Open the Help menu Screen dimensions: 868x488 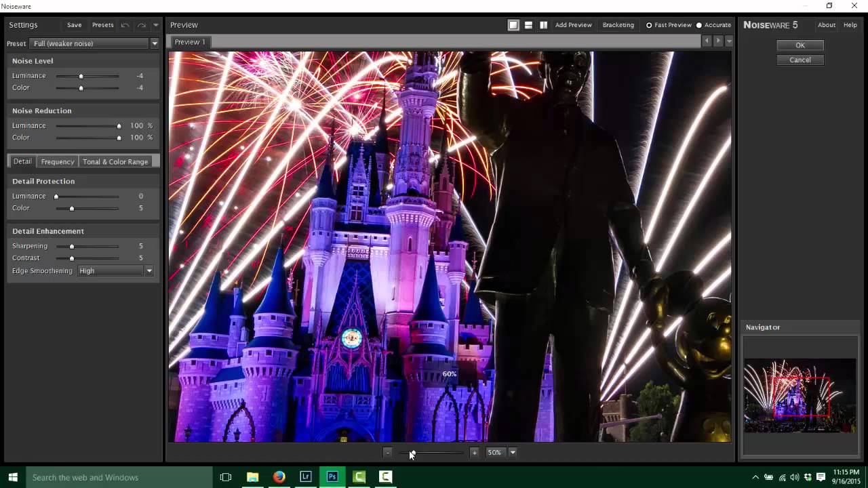[850, 25]
